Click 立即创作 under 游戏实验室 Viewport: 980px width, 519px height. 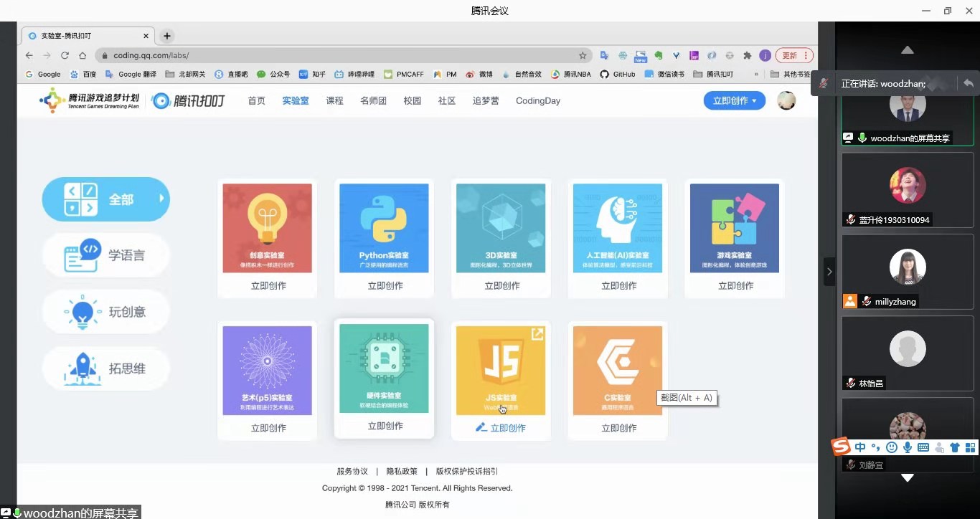pyautogui.click(x=735, y=285)
